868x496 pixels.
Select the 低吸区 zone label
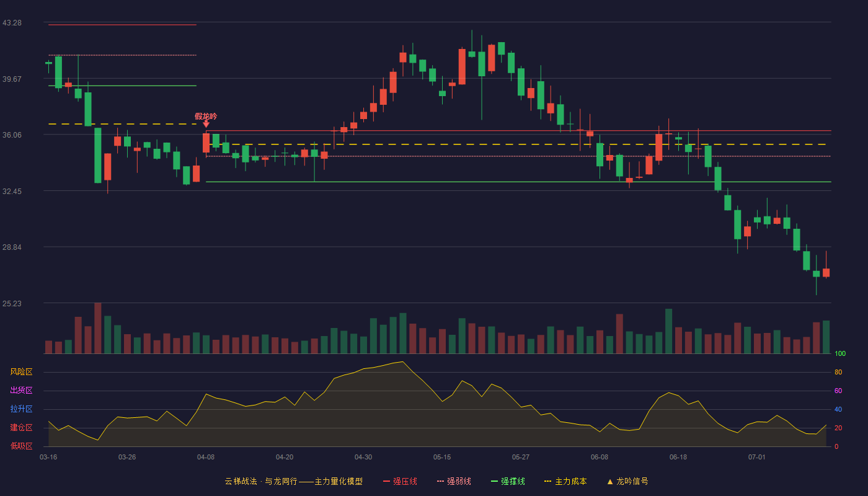(x=21, y=446)
